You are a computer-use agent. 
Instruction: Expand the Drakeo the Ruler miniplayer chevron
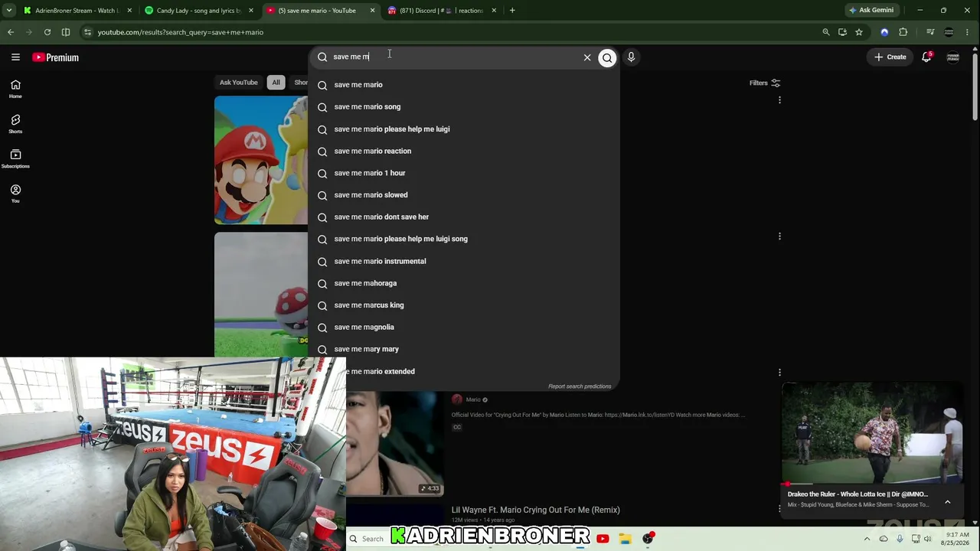tap(948, 502)
